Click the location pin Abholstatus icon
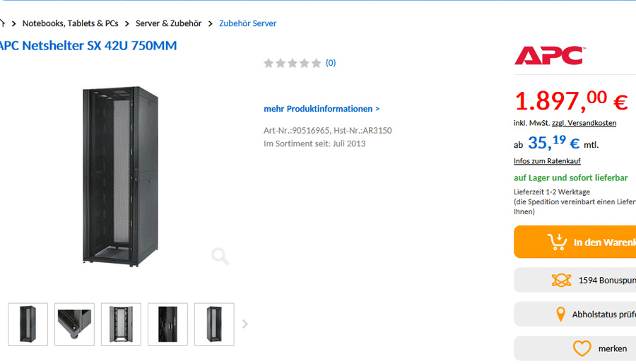Screen dimensions: 636x364 coord(560,315)
